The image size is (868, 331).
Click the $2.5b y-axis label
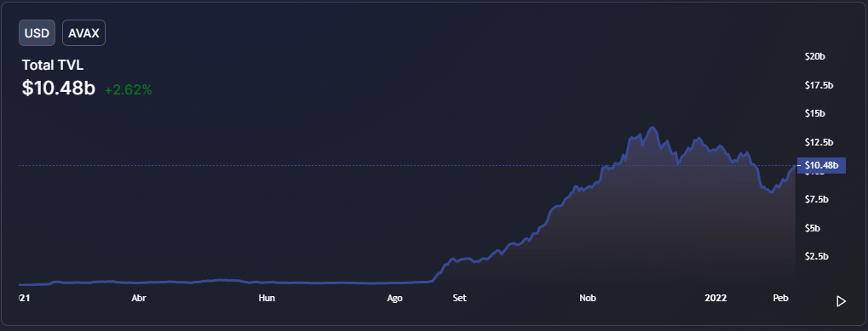817,256
